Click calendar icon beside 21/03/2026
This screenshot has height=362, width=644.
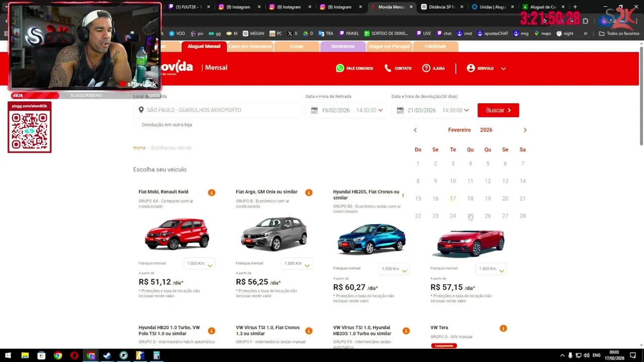(400, 110)
